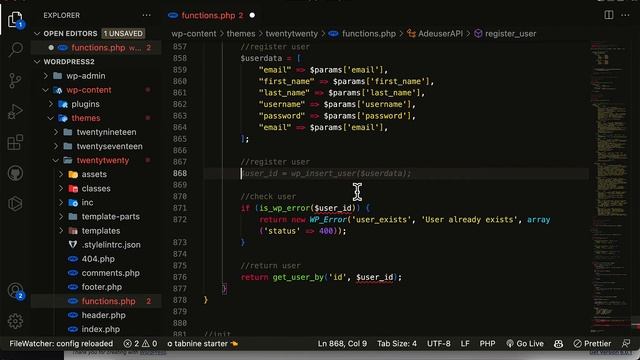Open editor more actions ellipsis
Screen dimensions: 640x360
(625, 15)
